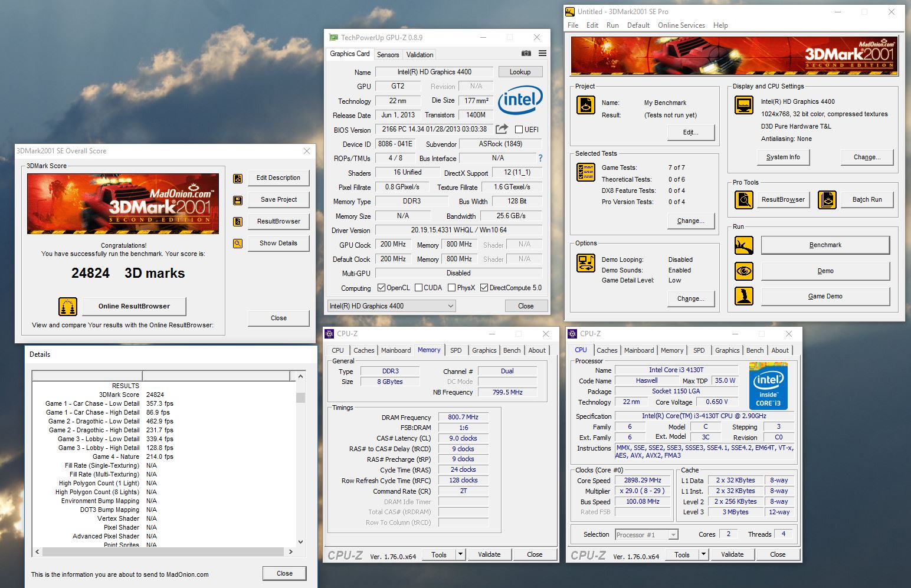The image size is (911, 588).
Task: Click the BIOS share/export arrow icon
Action: click(502, 129)
